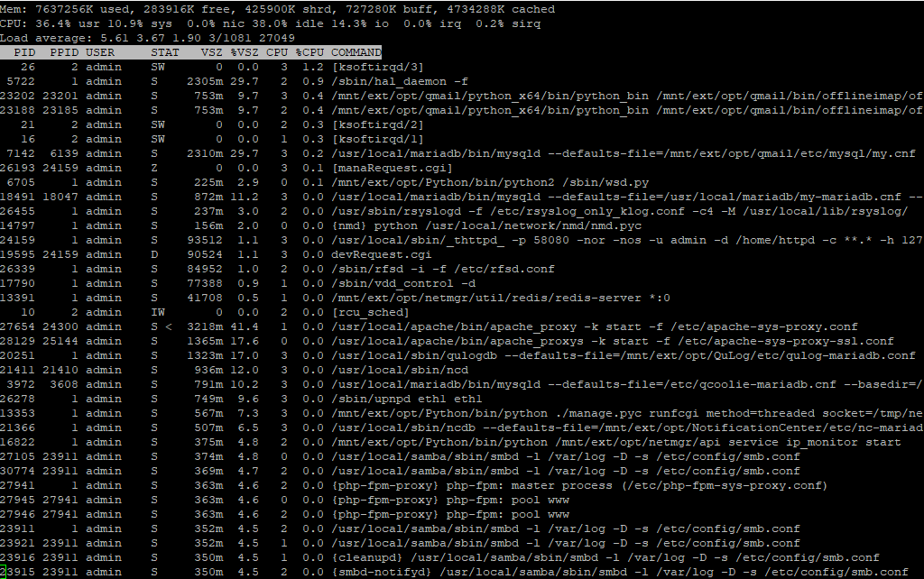Click the apache_proxys ssl command
924x579 pixels.
[x=613, y=341]
